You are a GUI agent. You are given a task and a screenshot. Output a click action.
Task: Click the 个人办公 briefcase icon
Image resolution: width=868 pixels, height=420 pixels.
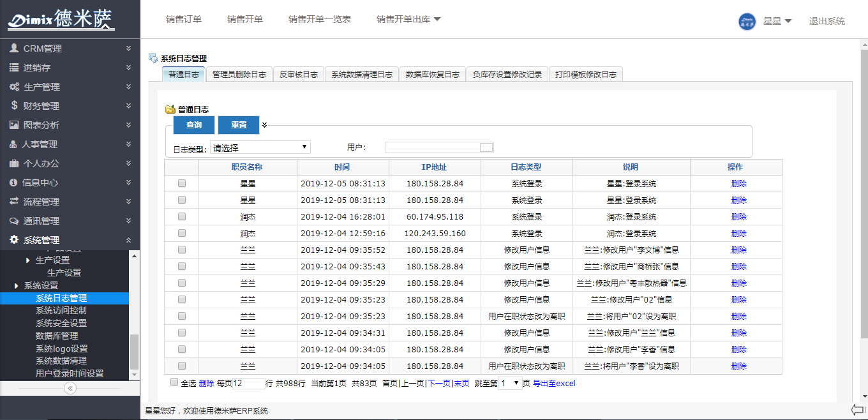[x=14, y=163]
